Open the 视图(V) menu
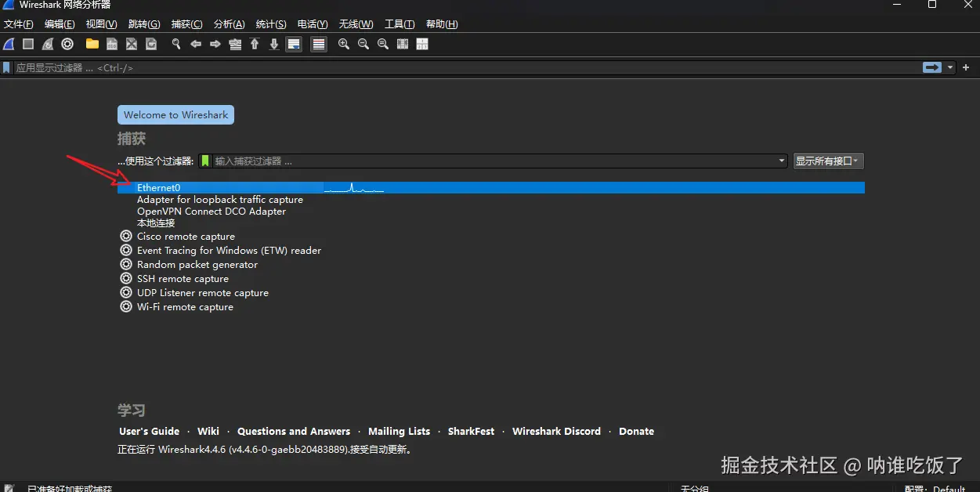This screenshot has width=980, height=492. 101,24
